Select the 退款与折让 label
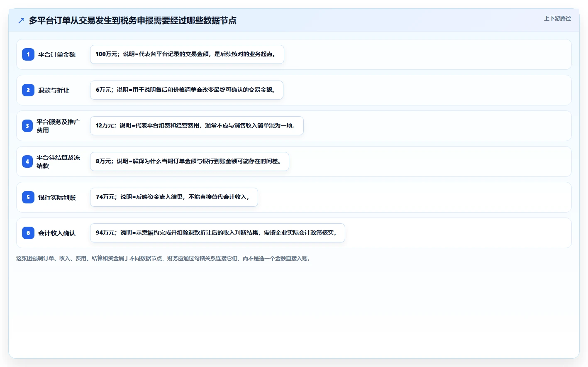 (54, 90)
